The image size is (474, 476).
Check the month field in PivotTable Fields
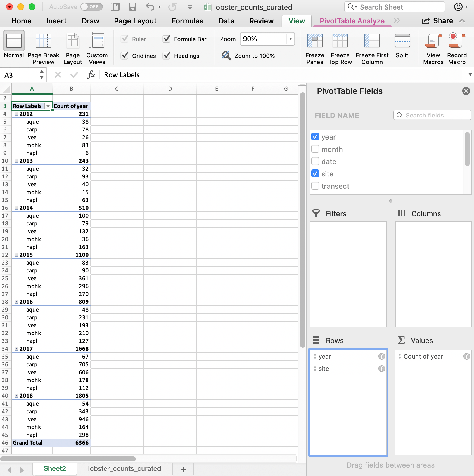(315, 149)
